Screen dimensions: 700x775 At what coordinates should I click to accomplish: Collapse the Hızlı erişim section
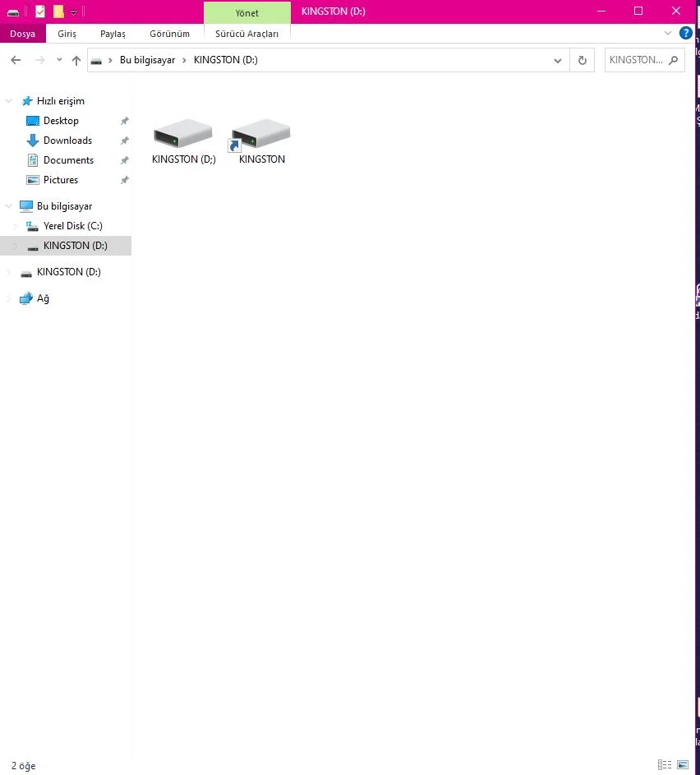click(x=9, y=101)
